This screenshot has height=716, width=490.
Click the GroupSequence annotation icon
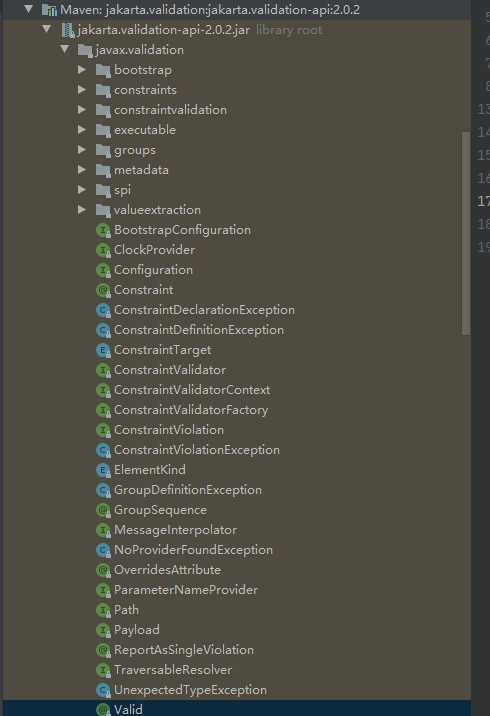pos(103,510)
